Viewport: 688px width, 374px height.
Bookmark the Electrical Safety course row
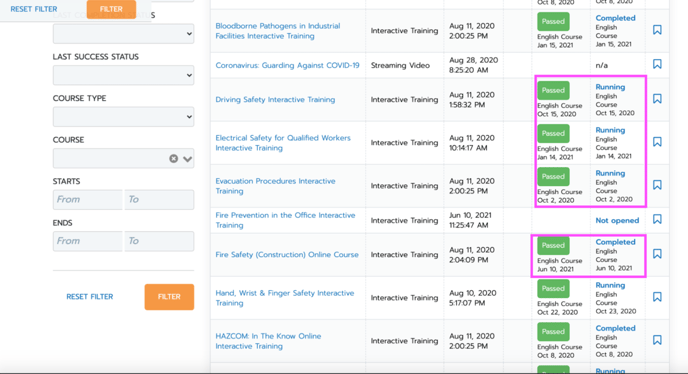coord(657,142)
